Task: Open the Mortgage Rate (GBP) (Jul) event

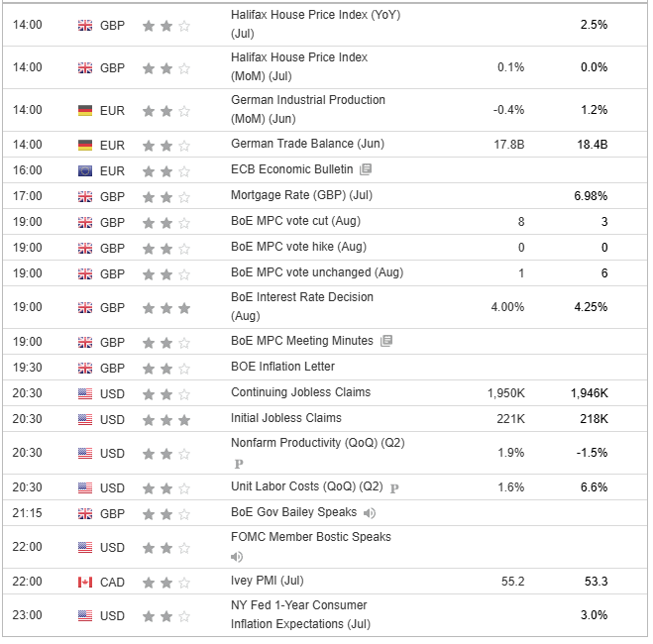Action: tap(301, 195)
